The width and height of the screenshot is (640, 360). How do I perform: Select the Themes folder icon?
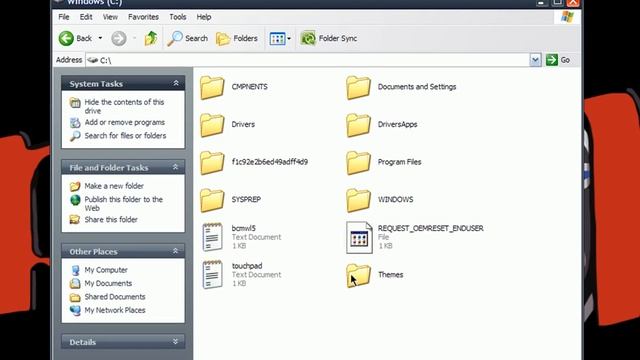pyautogui.click(x=358, y=275)
